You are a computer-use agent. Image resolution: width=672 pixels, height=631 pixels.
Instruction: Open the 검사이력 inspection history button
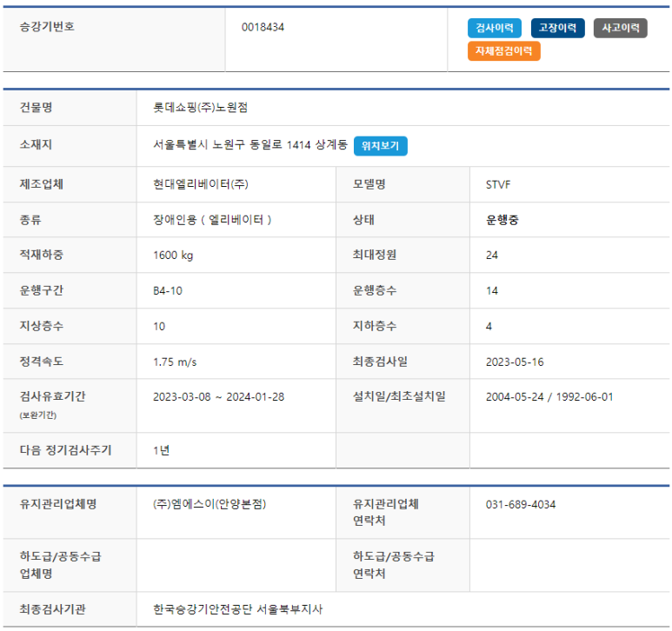(494, 29)
